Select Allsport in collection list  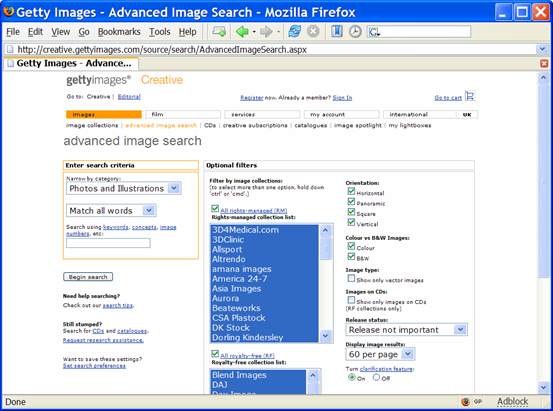(264, 249)
